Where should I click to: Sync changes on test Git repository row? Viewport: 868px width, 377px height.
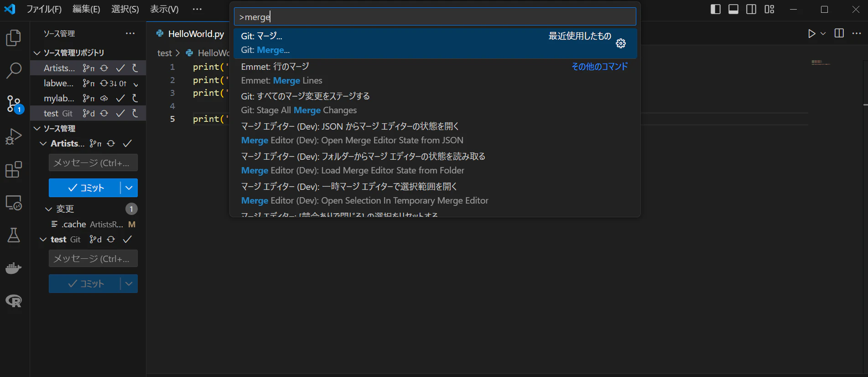[x=104, y=113]
